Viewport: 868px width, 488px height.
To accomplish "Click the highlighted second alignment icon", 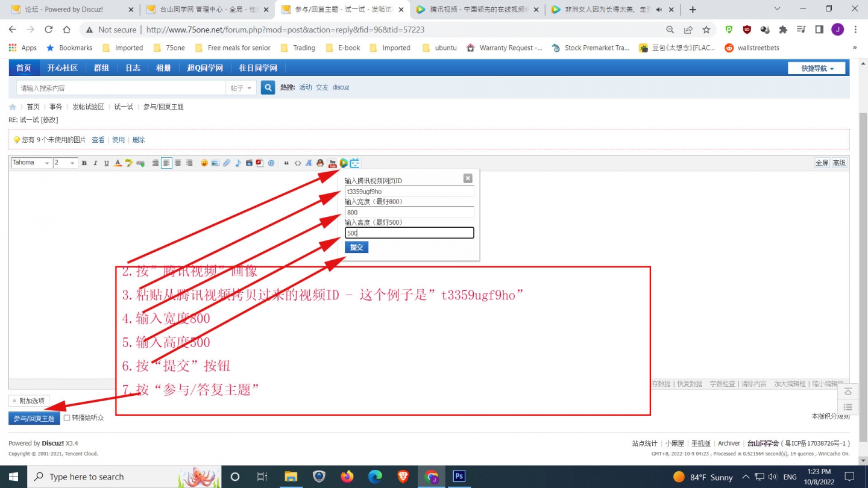I will tap(166, 163).
